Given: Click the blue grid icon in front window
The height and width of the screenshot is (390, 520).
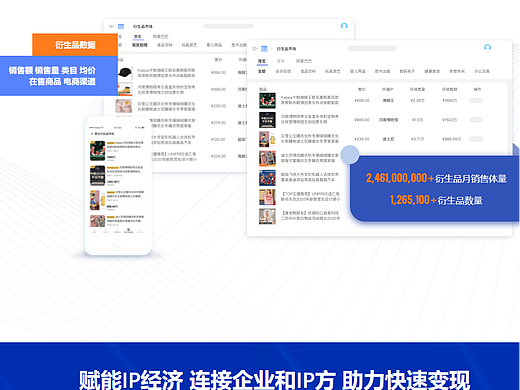Looking at the screenshot, I should (264, 49).
